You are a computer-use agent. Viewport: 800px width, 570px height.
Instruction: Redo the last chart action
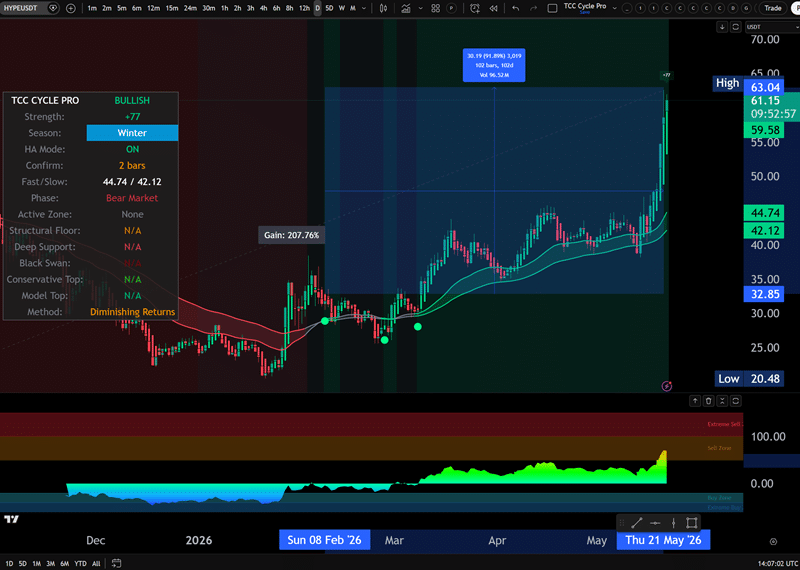point(534,8)
